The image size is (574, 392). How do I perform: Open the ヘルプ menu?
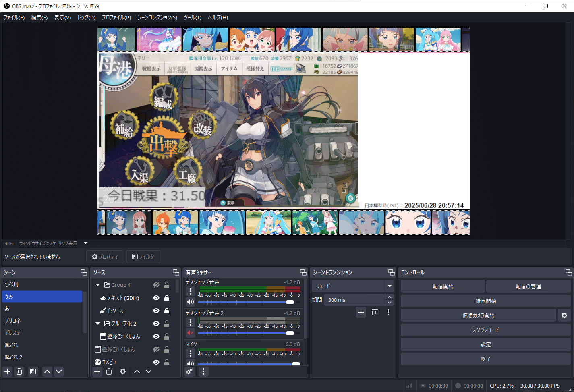(x=218, y=18)
